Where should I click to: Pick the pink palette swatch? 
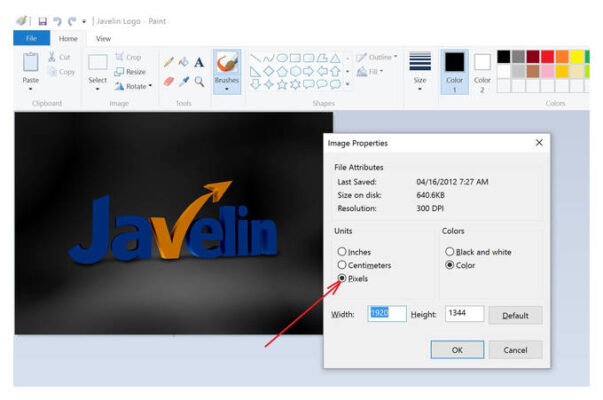pos(548,71)
